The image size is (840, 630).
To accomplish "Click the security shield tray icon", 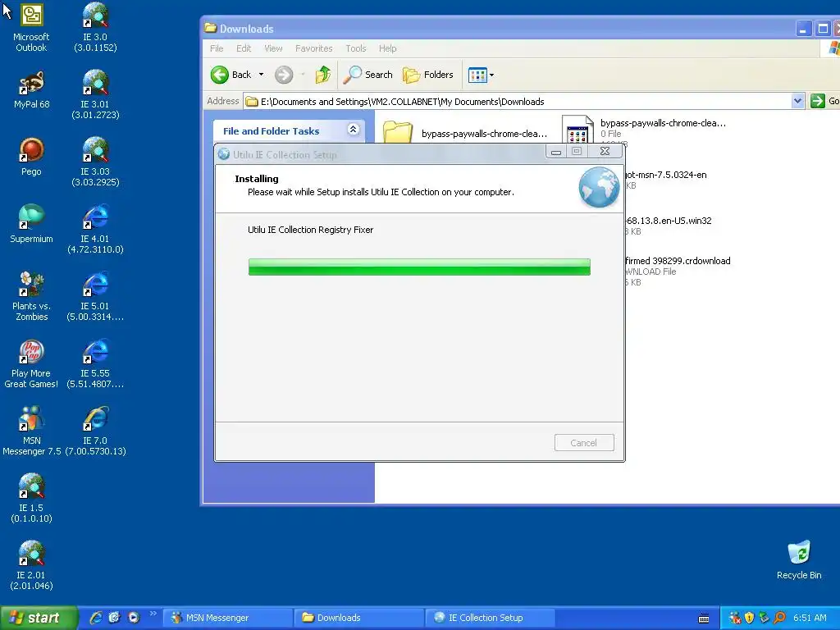I will pos(750,618).
